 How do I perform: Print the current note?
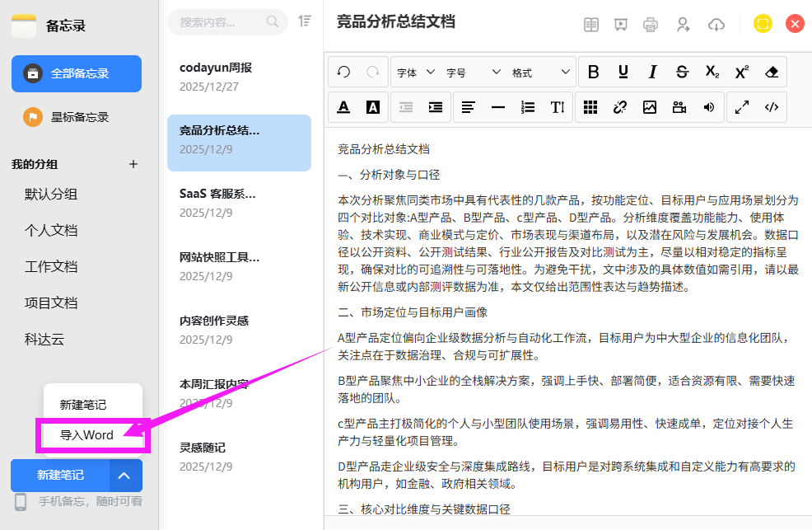coord(651,25)
